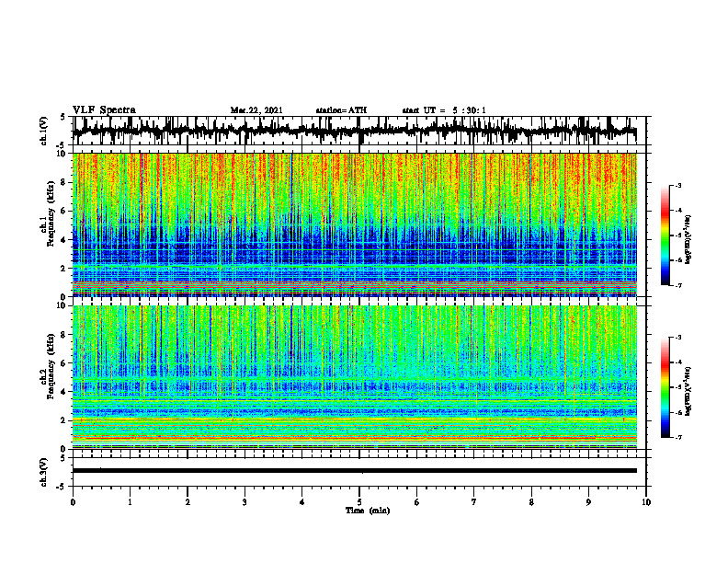Click the -3 label on ch.1 colorbar
This screenshot has width=728, height=563.
tap(678, 186)
